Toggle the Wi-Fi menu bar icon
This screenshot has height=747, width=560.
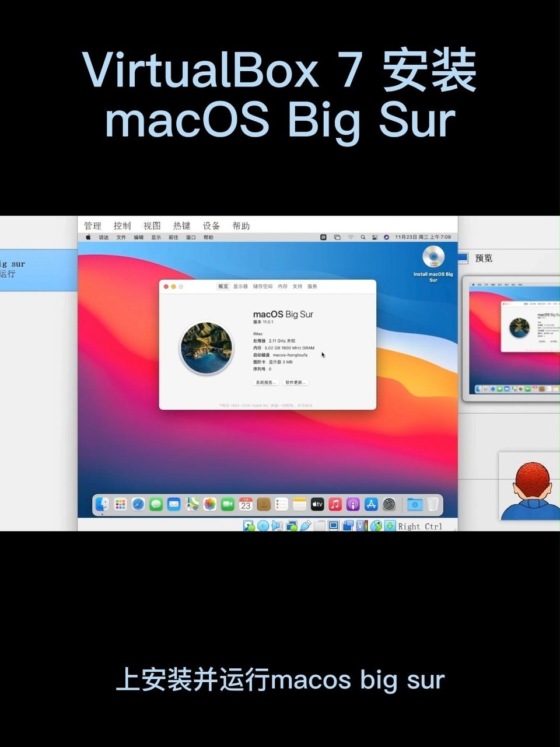point(351,238)
